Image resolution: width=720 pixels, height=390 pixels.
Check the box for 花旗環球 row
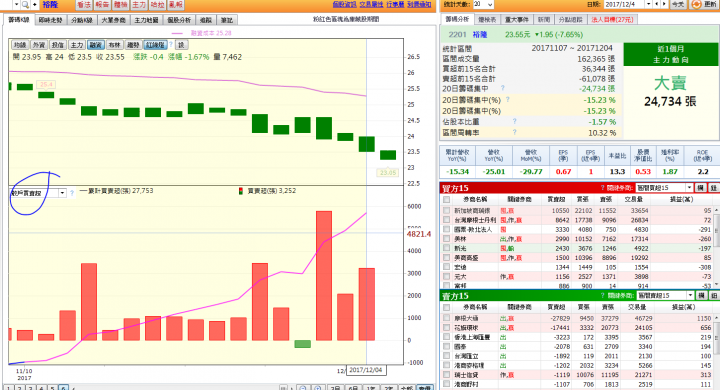click(x=446, y=328)
